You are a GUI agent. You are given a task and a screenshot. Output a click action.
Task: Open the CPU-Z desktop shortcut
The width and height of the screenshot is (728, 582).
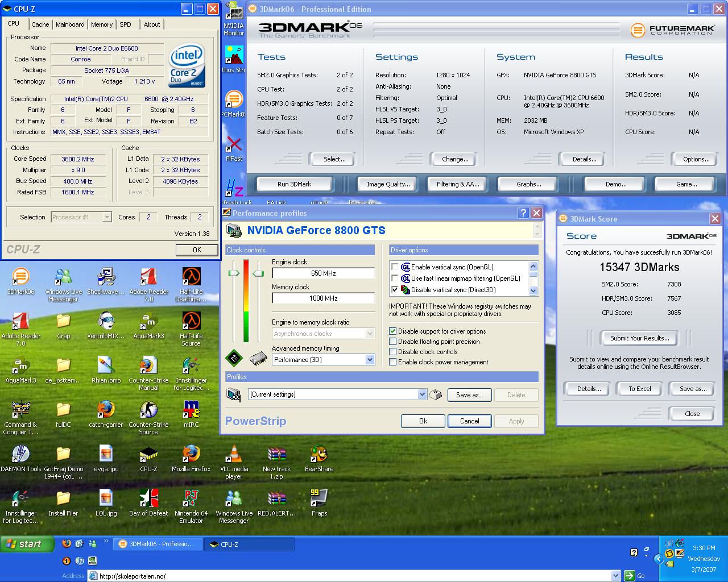coord(148,455)
